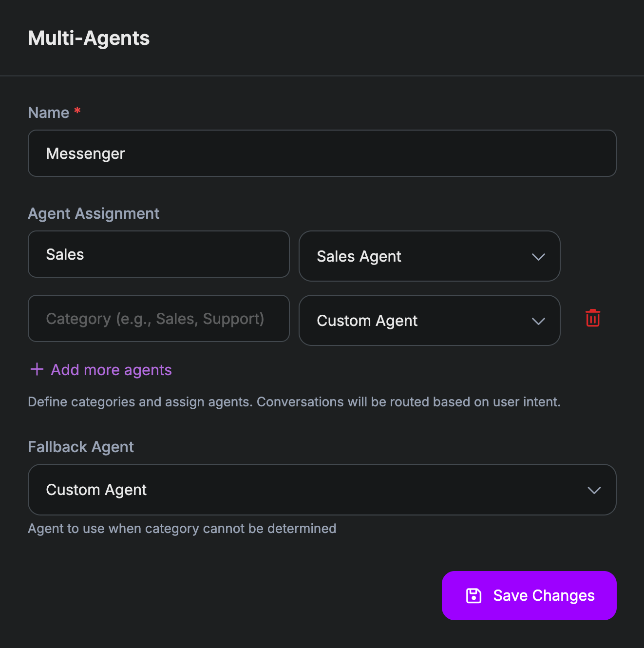644x648 pixels.
Task: Focus the Name field containing Messenger
Action: (322, 153)
